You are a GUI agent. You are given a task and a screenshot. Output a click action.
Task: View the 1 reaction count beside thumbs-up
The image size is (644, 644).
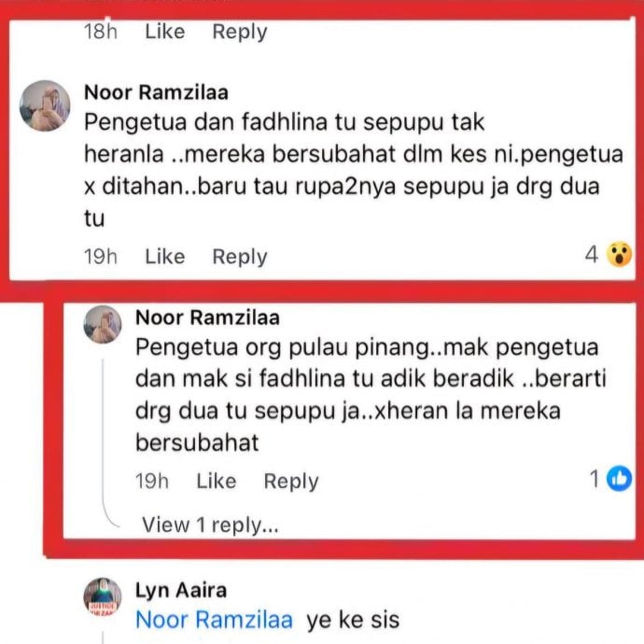pos(594,480)
